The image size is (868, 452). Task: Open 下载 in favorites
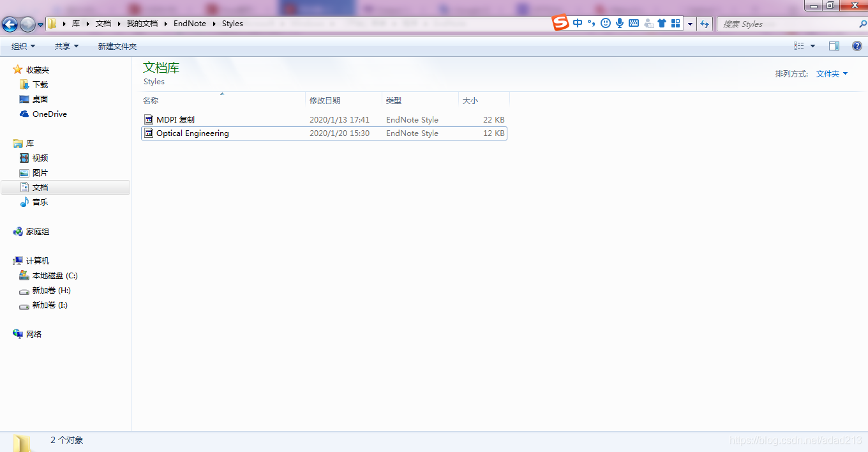[x=40, y=85]
